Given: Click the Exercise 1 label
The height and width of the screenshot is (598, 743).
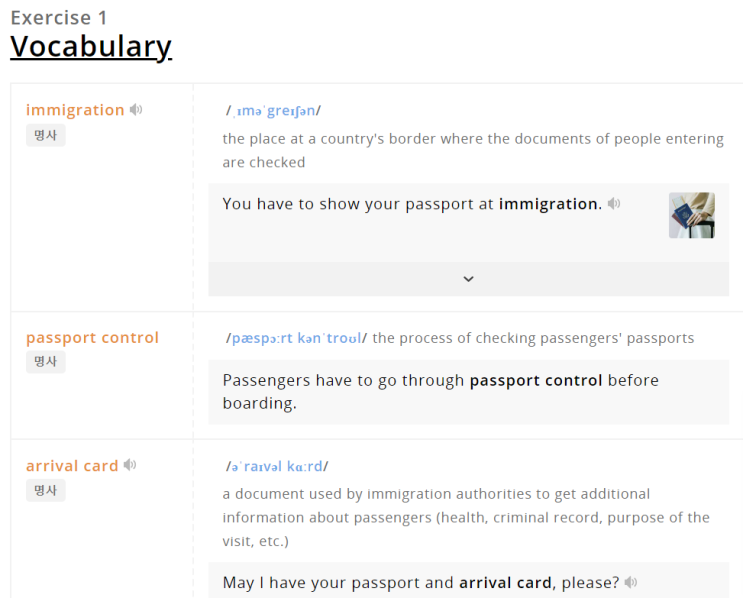Looking at the screenshot, I should tap(59, 17).
